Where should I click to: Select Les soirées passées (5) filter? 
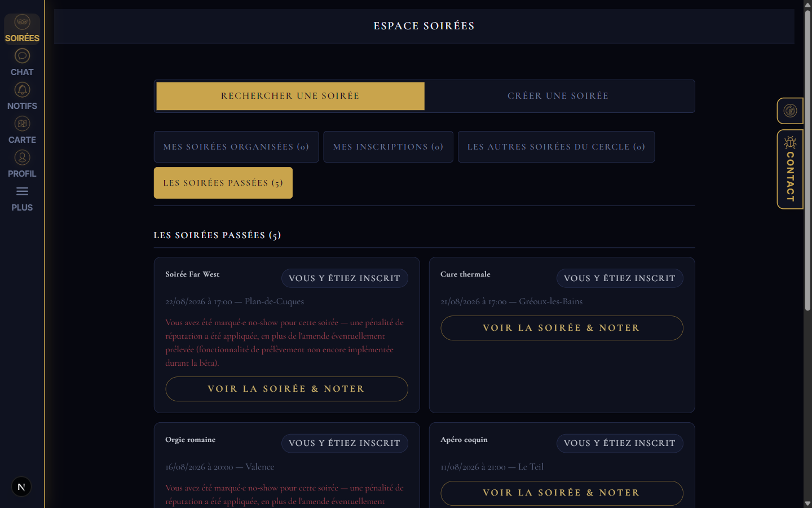click(x=223, y=183)
